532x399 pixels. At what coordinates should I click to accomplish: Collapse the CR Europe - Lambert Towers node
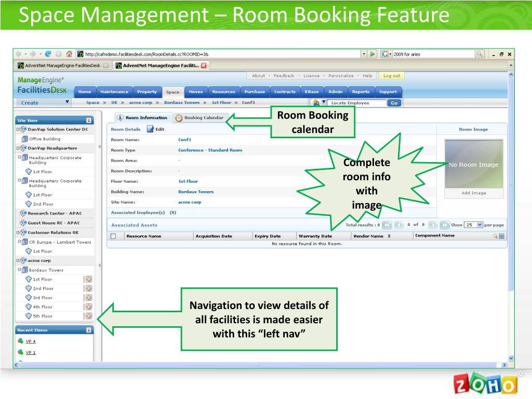pos(20,242)
